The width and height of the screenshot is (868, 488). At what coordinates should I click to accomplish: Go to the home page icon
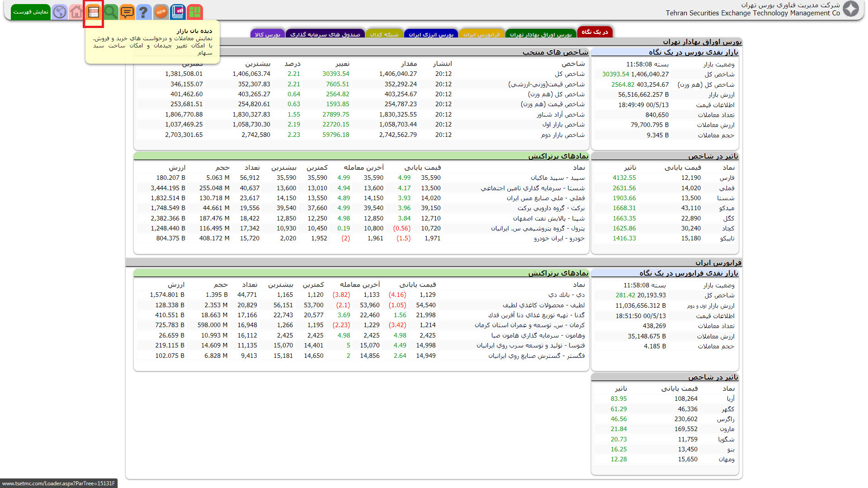pyautogui.click(x=76, y=12)
